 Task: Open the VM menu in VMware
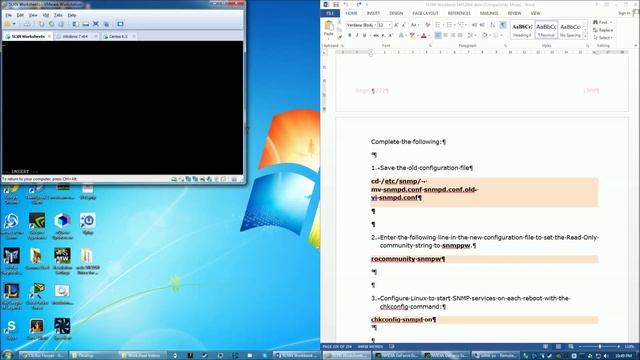point(46,15)
